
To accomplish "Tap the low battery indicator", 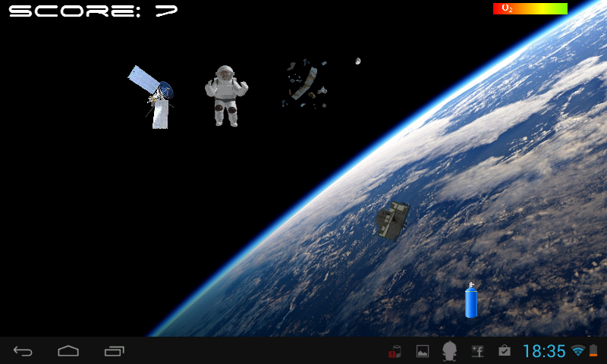I will click(x=593, y=351).
